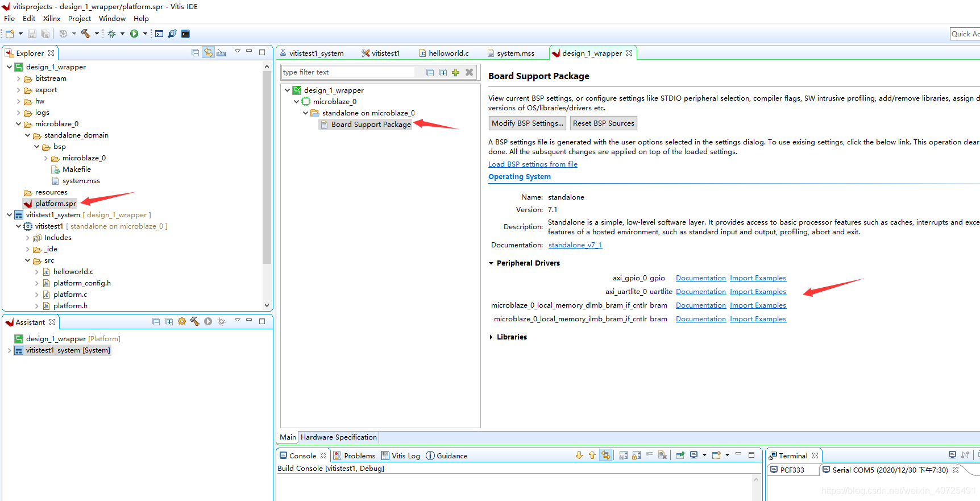Open the Guidance tab

click(x=447, y=456)
